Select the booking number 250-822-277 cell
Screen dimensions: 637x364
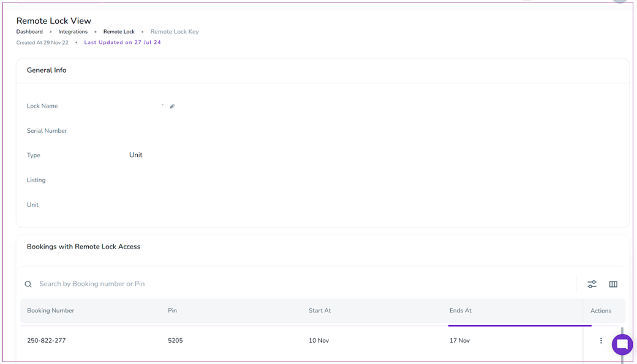47,341
